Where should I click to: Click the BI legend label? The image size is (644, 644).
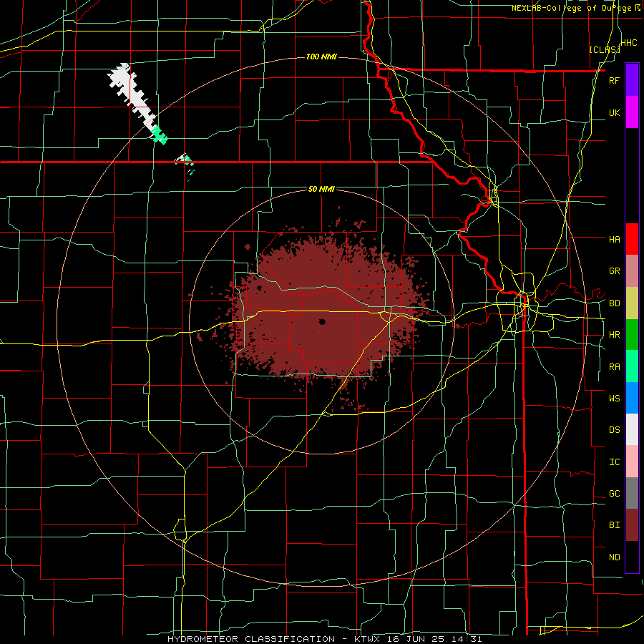614,525
